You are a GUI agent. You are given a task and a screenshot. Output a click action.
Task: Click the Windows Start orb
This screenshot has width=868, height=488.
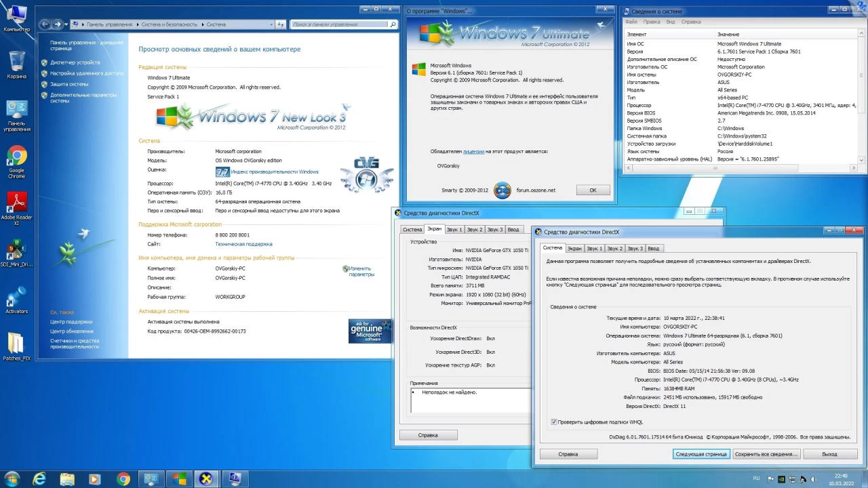click(x=12, y=479)
